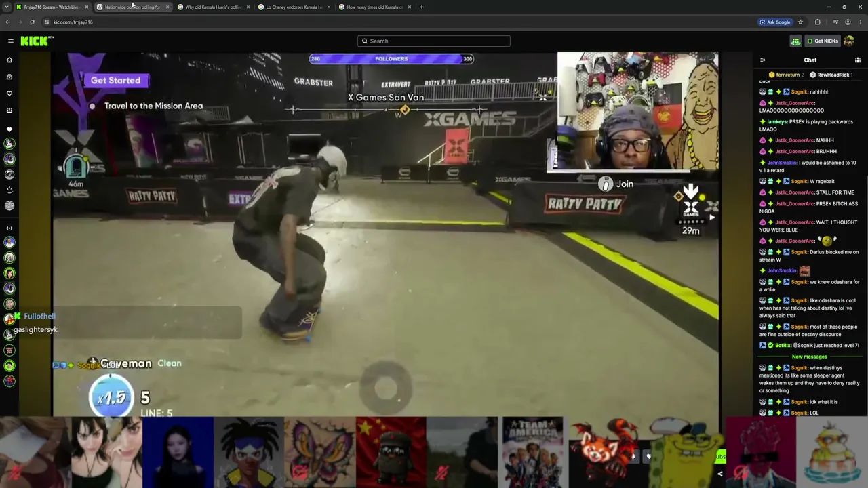
Task: Open the Kick sidebar hamburger menu
Action: pos(10,41)
